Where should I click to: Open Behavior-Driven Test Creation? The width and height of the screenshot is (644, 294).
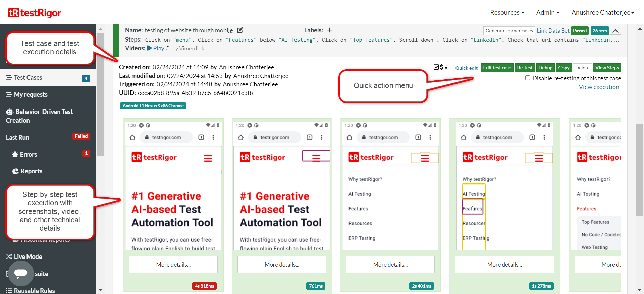coord(39,116)
